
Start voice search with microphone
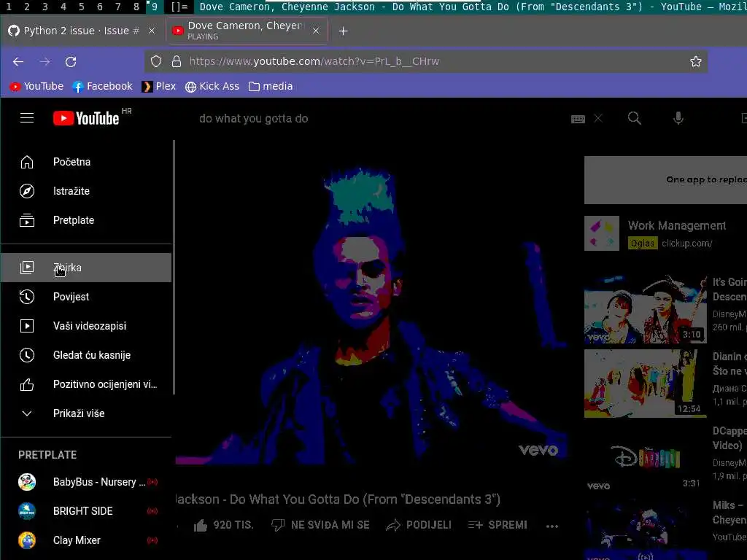(x=678, y=118)
